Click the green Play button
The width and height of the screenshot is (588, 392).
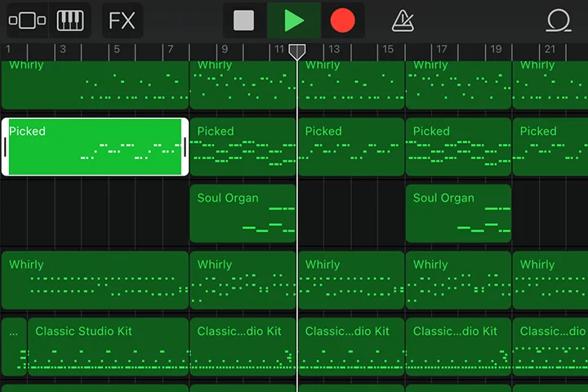pos(294,20)
